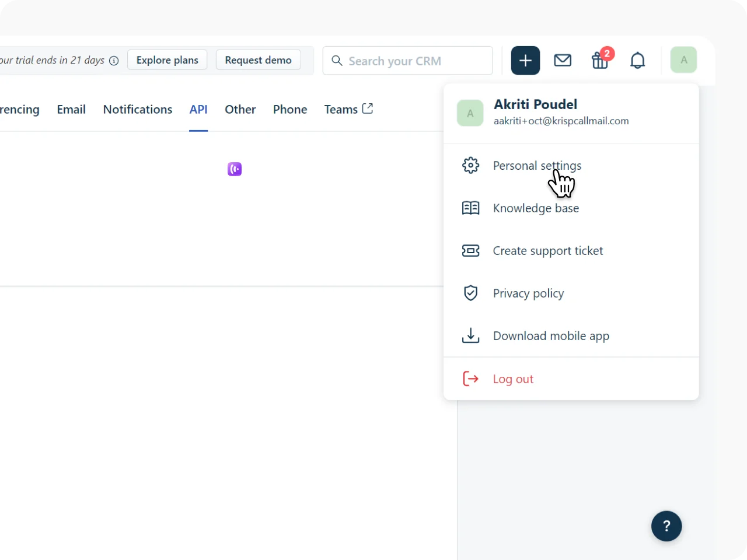747x560 pixels.
Task: Open the mail envelope icon
Action: (563, 60)
